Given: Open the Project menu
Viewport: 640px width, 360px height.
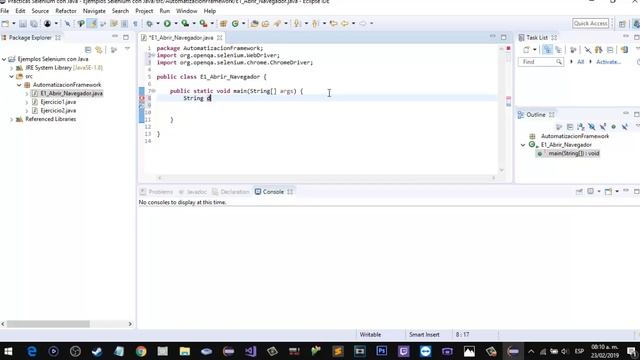Looking at the screenshot, I should pyautogui.click(x=144, y=11).
